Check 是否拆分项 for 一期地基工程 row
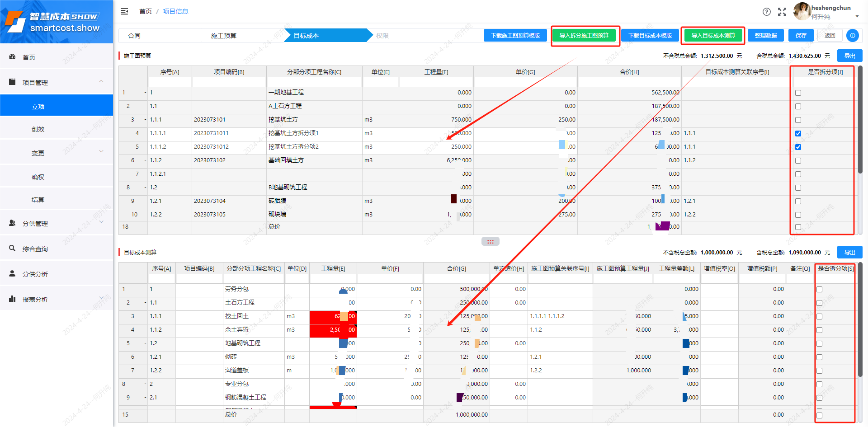The width and height of the screenshot is (868, 427). 798,93
